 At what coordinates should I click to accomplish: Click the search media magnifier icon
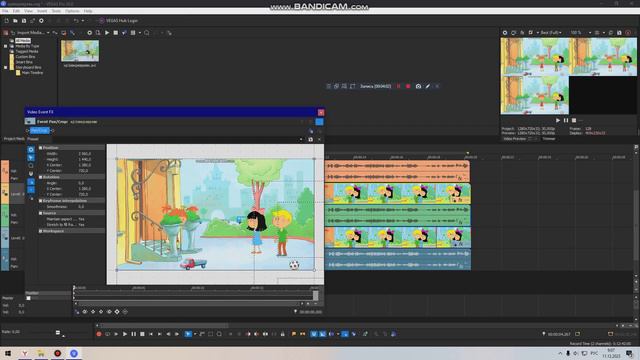pos(147,33)
